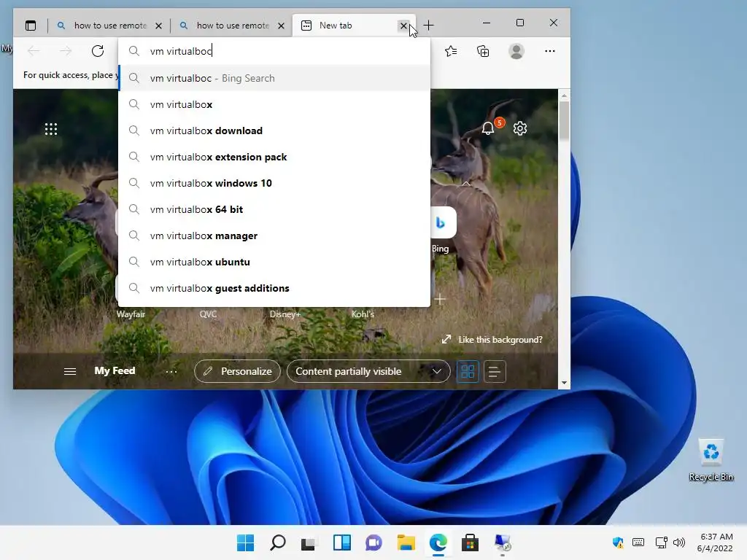Pick 'vm virtualbox ubuntu' suggestion
This screenshot has width=747, height=560.
pyautogui.click(x=274, y=262)
